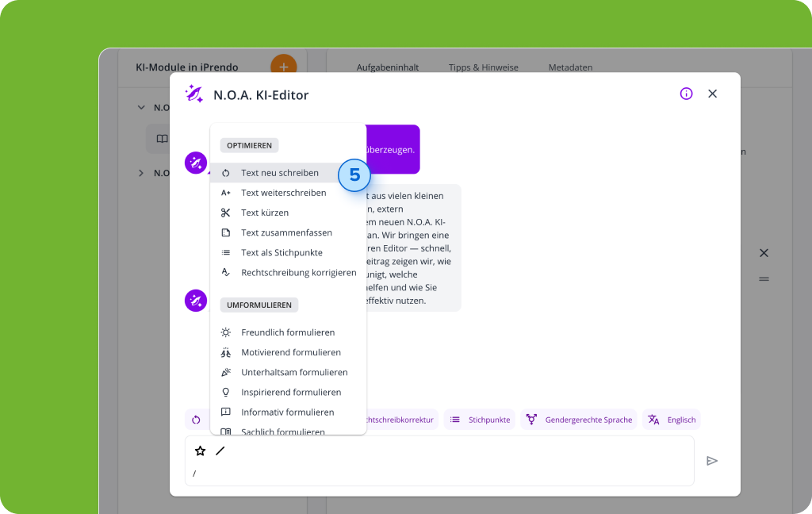Click the orange plus add button
Screen dimensions: 812x514
coord(283,66)
